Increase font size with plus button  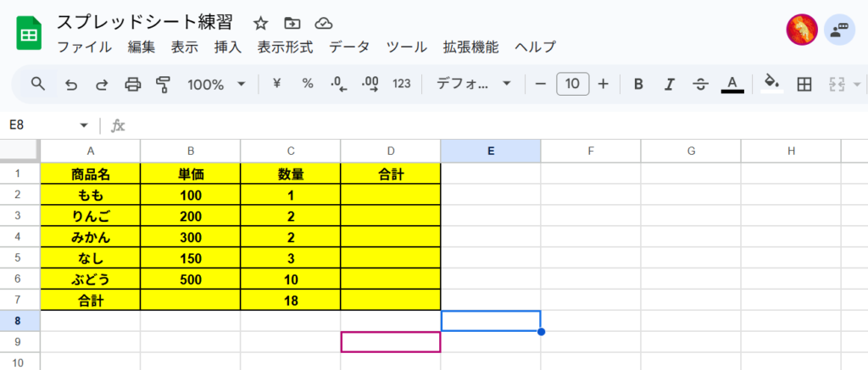604,84
